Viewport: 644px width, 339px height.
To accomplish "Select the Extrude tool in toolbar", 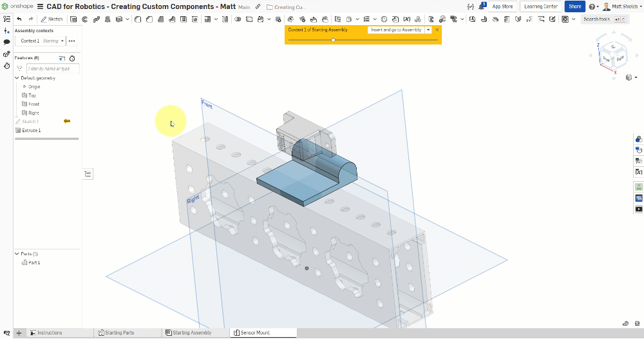I will pyautogui.click(x=74, y=19).
